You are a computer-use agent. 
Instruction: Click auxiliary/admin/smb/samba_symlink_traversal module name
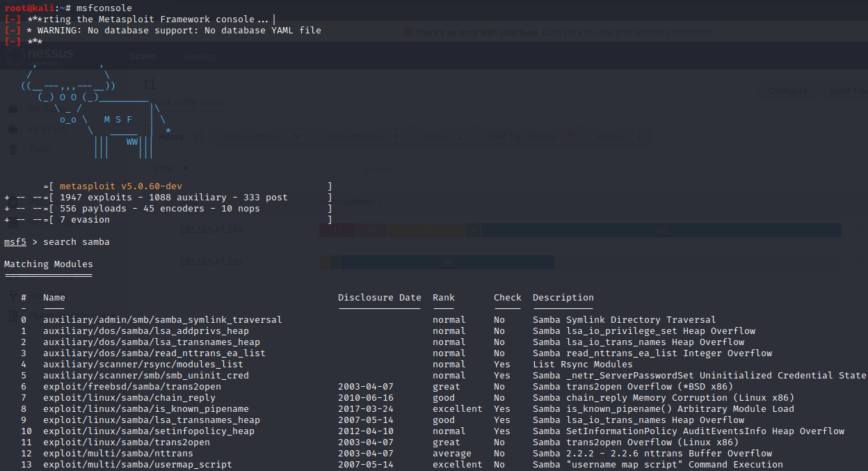pyautogui.click(x=163, y=320)
